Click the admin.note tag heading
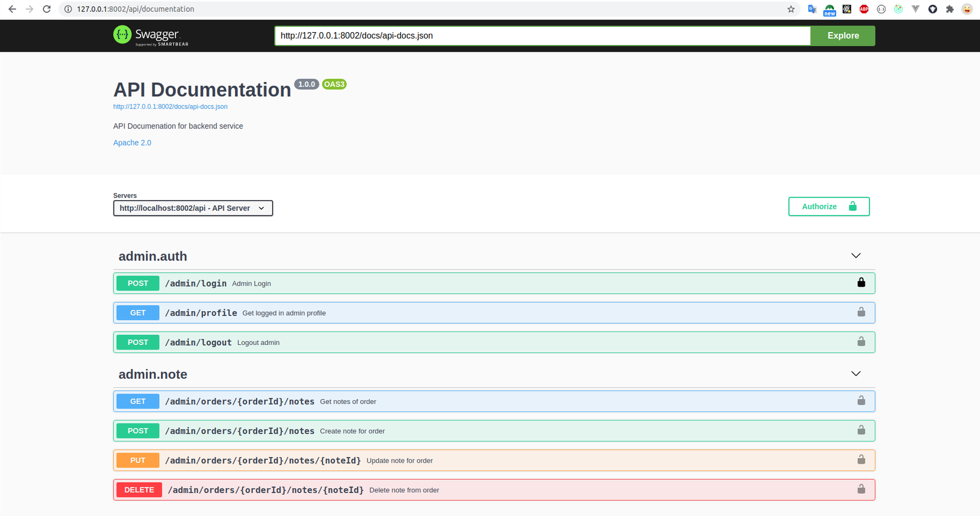Screen dimensions: 980x516 [x=153, y=375]
